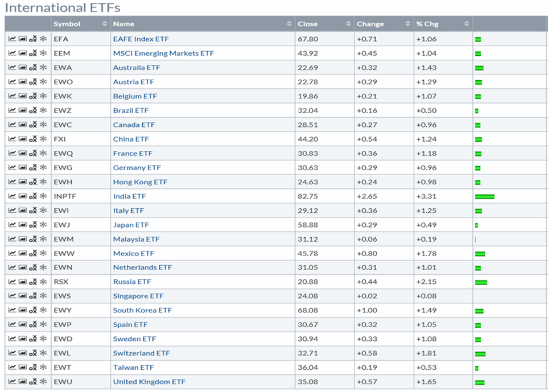Open the India ETF link

129,196
